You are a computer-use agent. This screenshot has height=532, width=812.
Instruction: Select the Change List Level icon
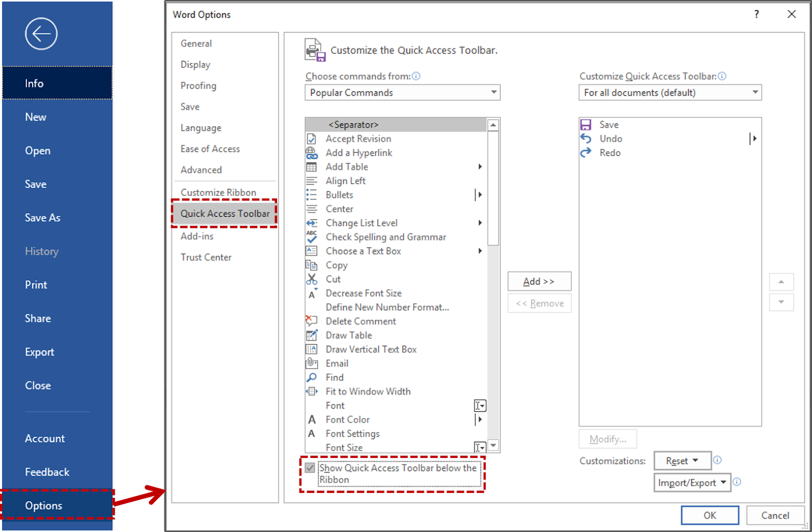tap(312, 223)
